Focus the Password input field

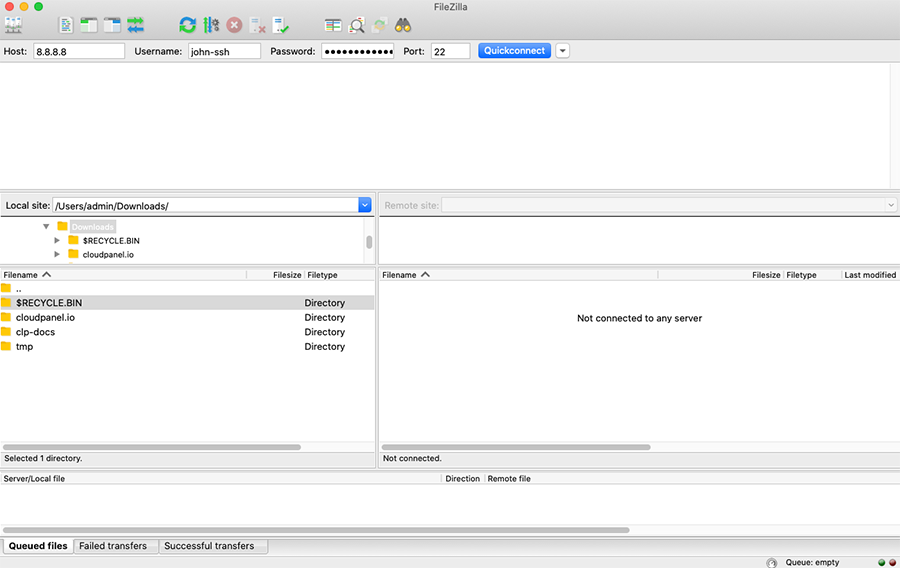click(357, 51)
